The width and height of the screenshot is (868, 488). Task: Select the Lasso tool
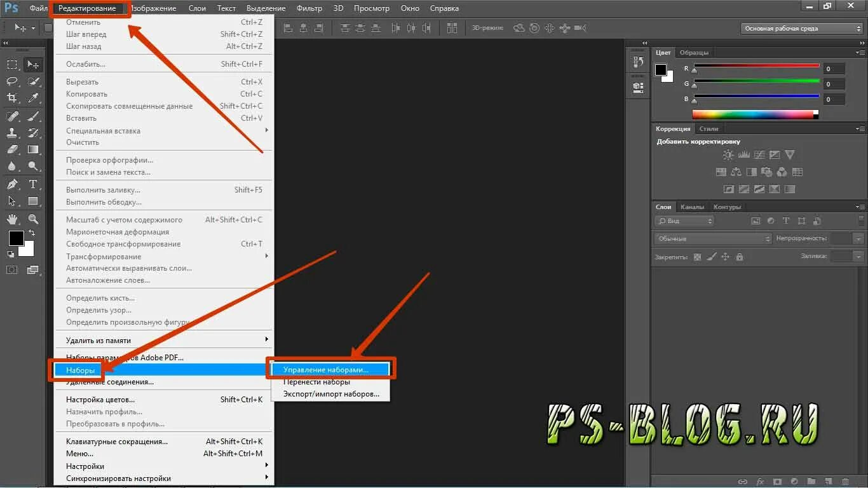[x=12, y=81]
